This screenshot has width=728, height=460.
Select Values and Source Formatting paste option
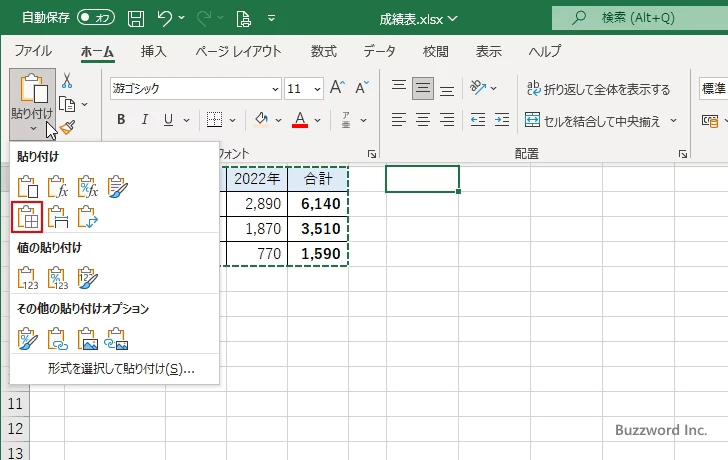[x=88, y=278]
